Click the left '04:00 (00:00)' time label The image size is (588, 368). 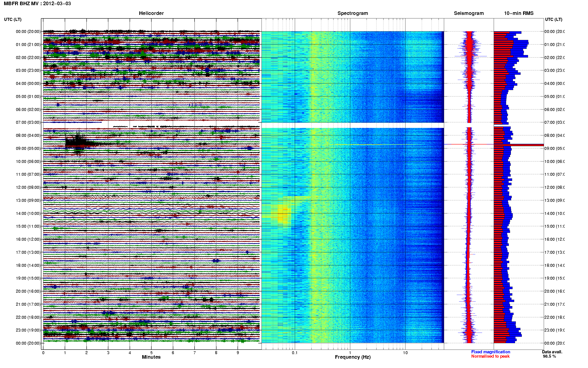click(28, 83)
